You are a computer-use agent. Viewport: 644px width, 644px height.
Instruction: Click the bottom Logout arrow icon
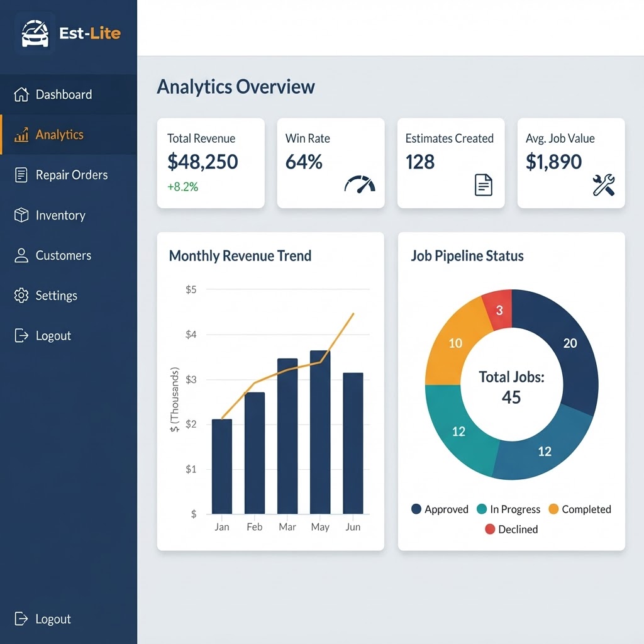(21, 619)
